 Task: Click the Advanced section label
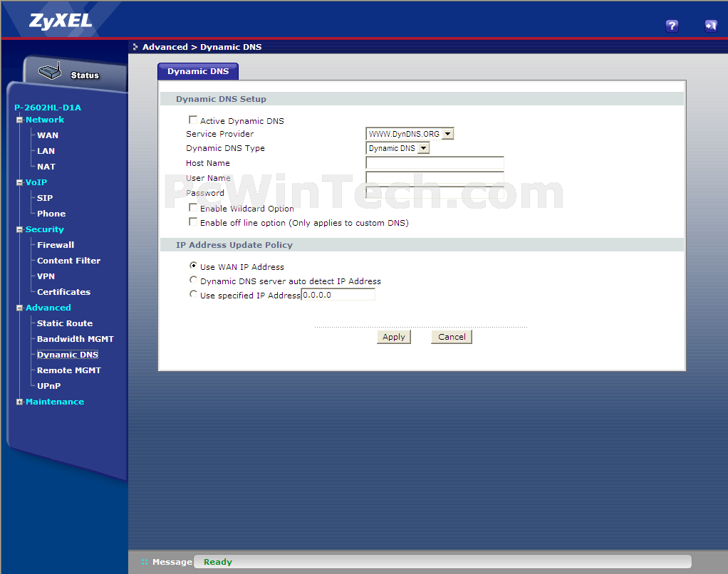(48, 308)
